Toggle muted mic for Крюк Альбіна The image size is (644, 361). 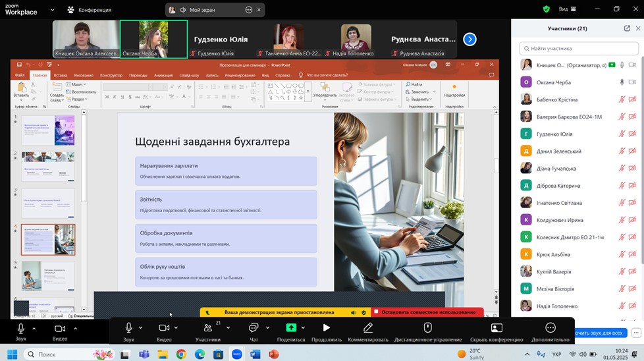click(622, 254)
